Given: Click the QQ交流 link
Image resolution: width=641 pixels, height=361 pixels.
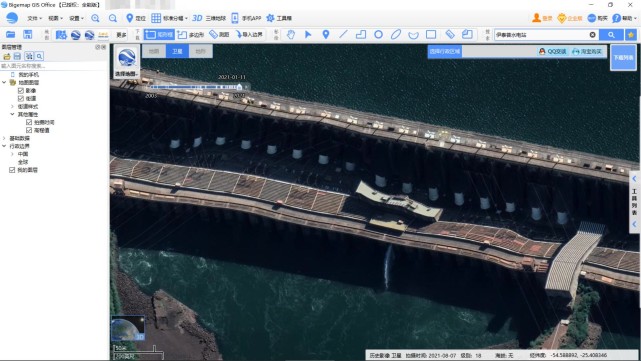Looking at the screenshot, I should coord(553,52).
